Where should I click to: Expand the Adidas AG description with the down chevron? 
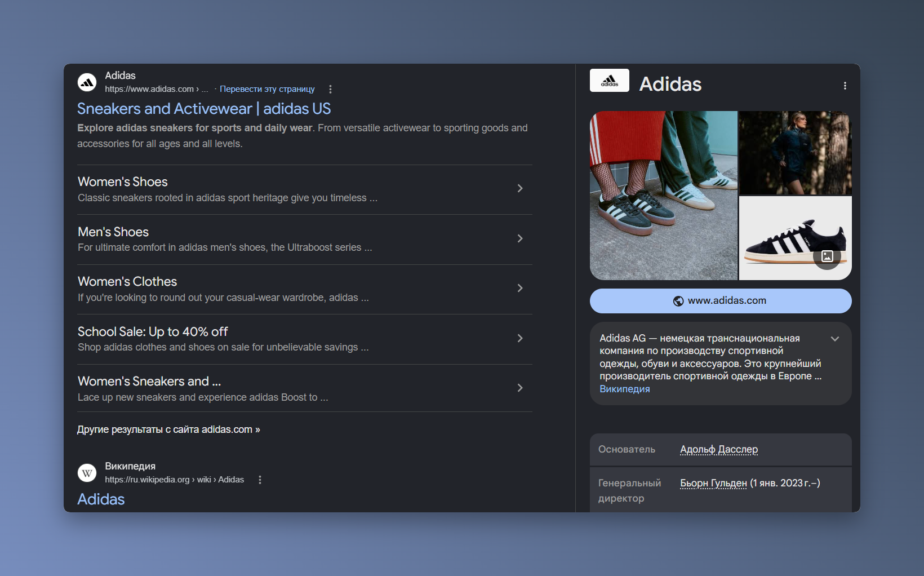point(835,339)
